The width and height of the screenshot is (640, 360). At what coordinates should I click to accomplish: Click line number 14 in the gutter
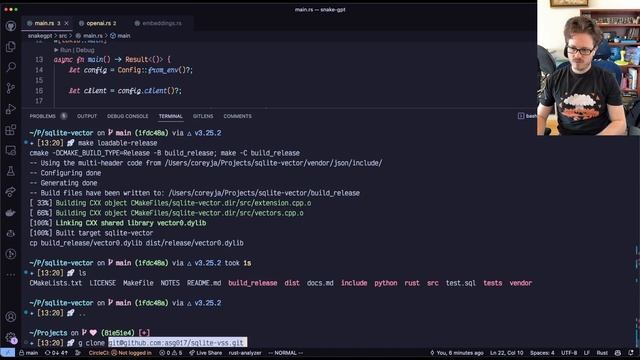(39, 70)
